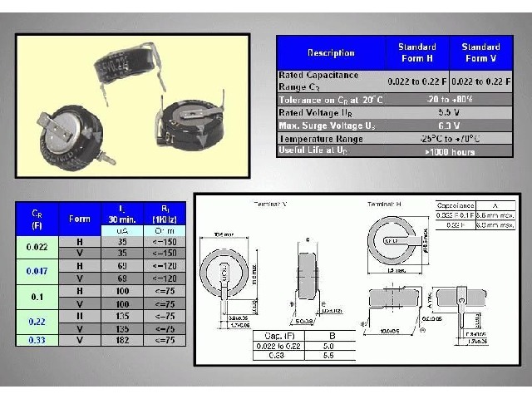This screenshot has height=399, width=532.
Task: Click the Terminal H label in the drawing
Action: (382, 204)
